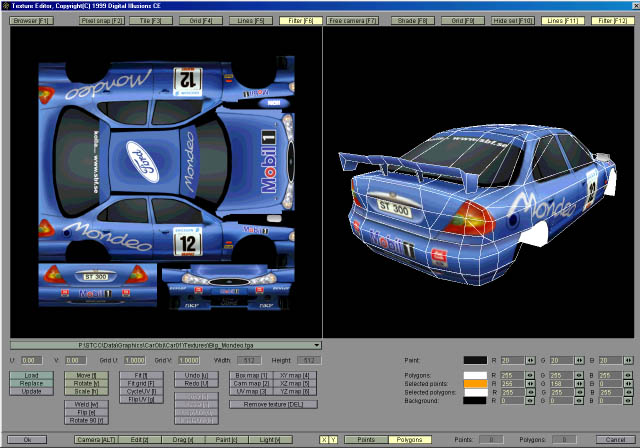640x448 pixels.
Task: Click the Redo [U] button
Action: click(x=196, y=384)
